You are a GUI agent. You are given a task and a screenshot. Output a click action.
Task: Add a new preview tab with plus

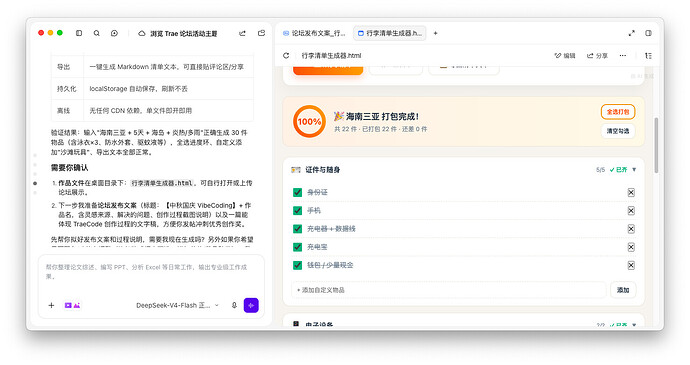pos(435,33)
